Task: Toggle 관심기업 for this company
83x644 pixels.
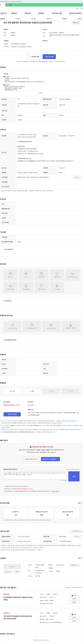Action: (8, 572)
